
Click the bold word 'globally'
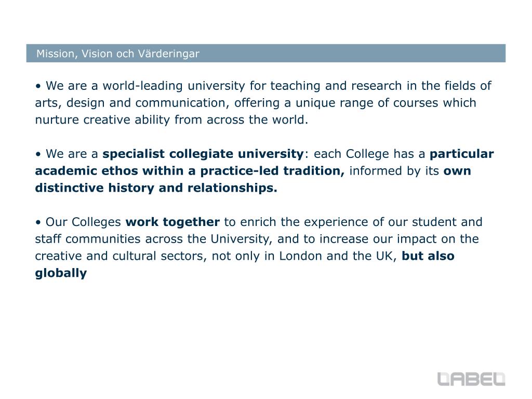(61, 273)
